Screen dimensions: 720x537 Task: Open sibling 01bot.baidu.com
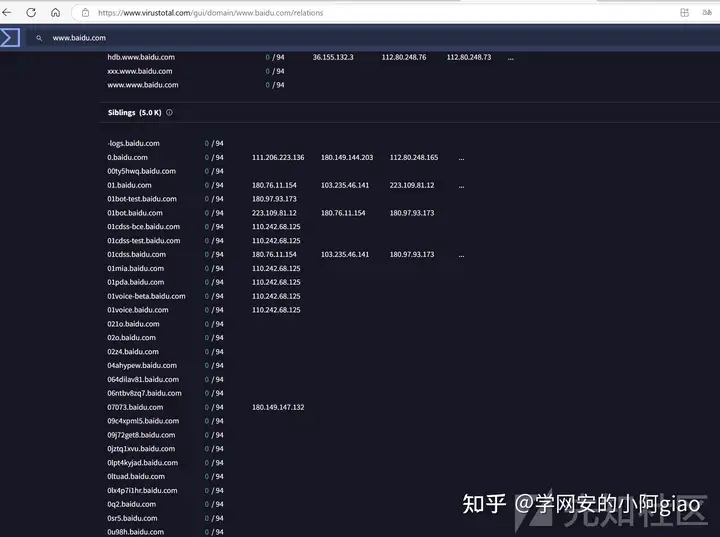135,213
